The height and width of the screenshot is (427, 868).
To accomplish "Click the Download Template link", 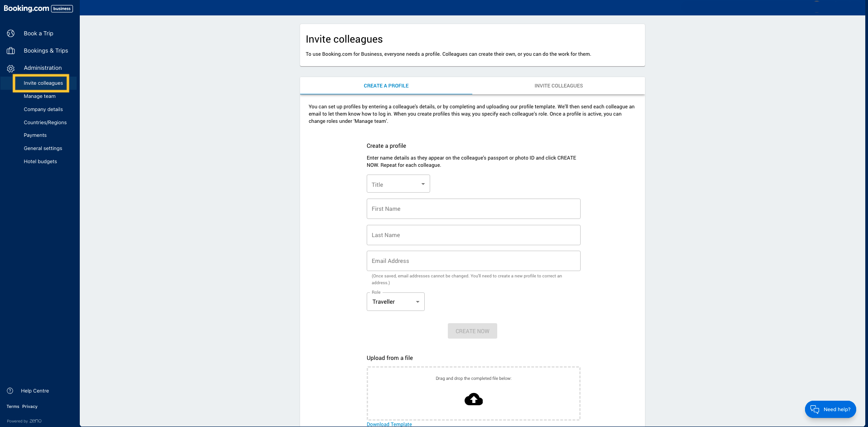I will (x=389, y=424).
